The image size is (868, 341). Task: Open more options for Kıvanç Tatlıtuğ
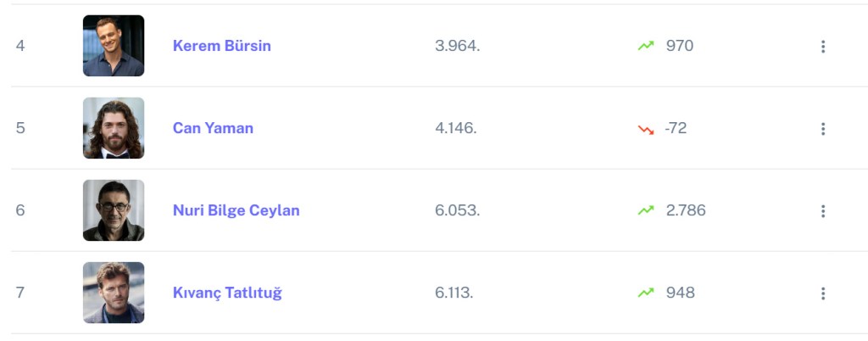click(x=822, y=293)
